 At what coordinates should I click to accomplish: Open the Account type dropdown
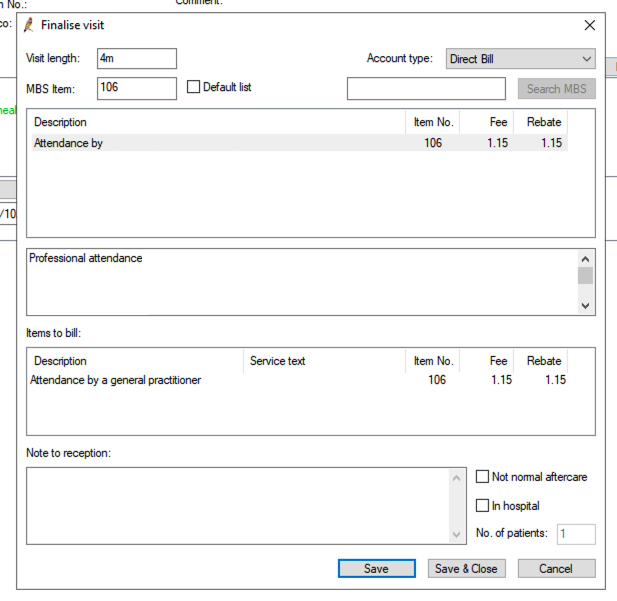[520, 59]
